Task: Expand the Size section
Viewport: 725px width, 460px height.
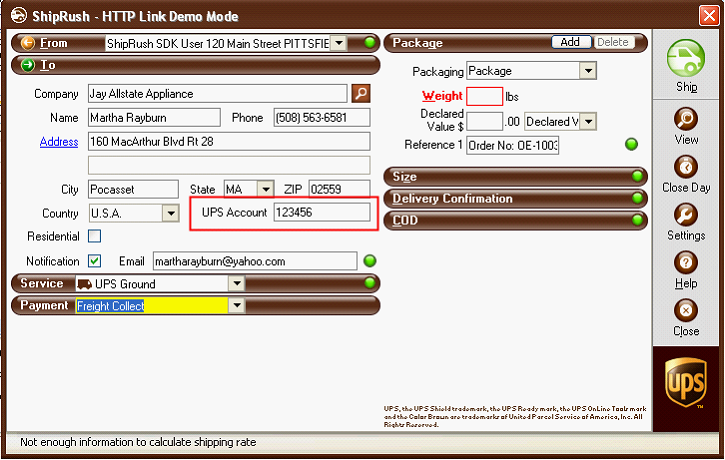Action: [515, 177]
